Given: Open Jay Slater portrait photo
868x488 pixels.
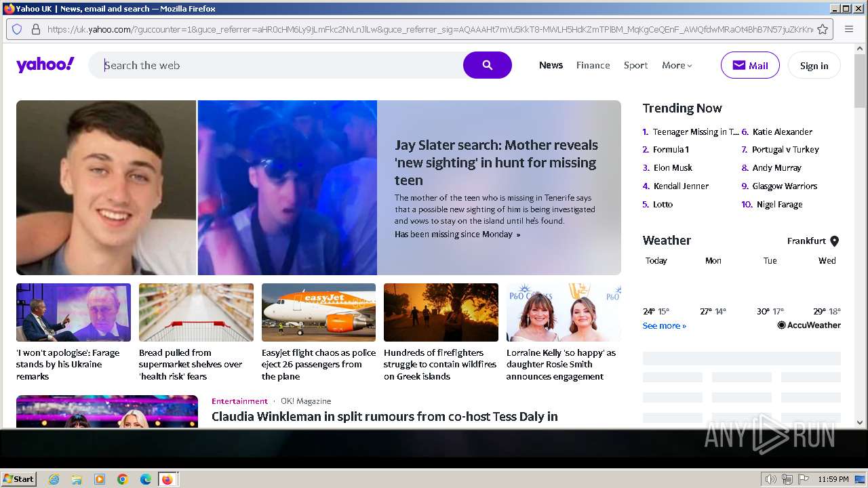Looking at the screenshot, I should tap(106, 188).
